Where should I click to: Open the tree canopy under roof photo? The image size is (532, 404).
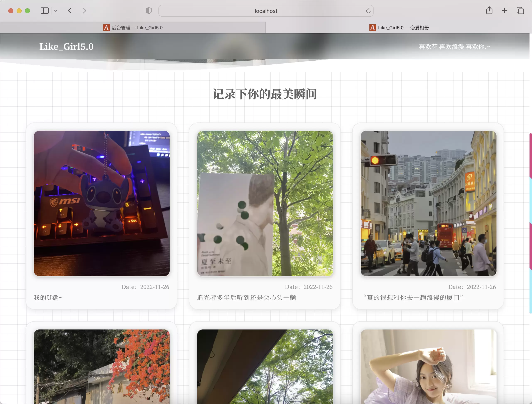tap(265, 366)
